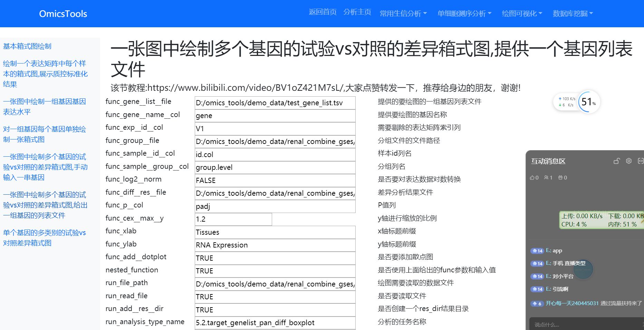The width and height of the screenshot is (644, 330).
Task: Click the bilibili tutorial URL text line
Action: coord(315,88)
